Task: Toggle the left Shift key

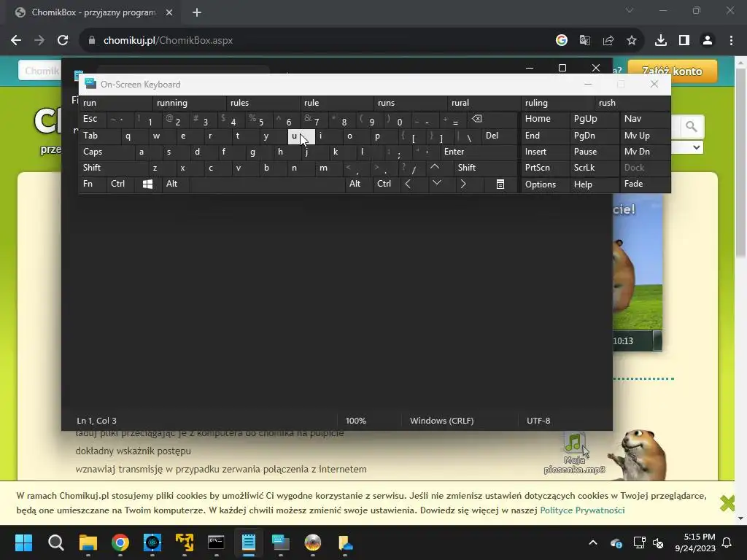Action: pyautogui.click(x=113, y=168)
